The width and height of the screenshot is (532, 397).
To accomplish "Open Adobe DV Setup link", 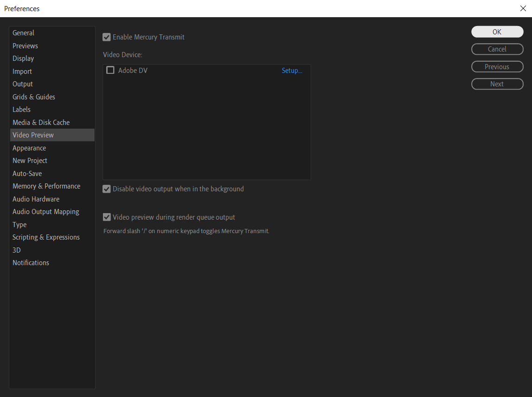I will (292, 71).
